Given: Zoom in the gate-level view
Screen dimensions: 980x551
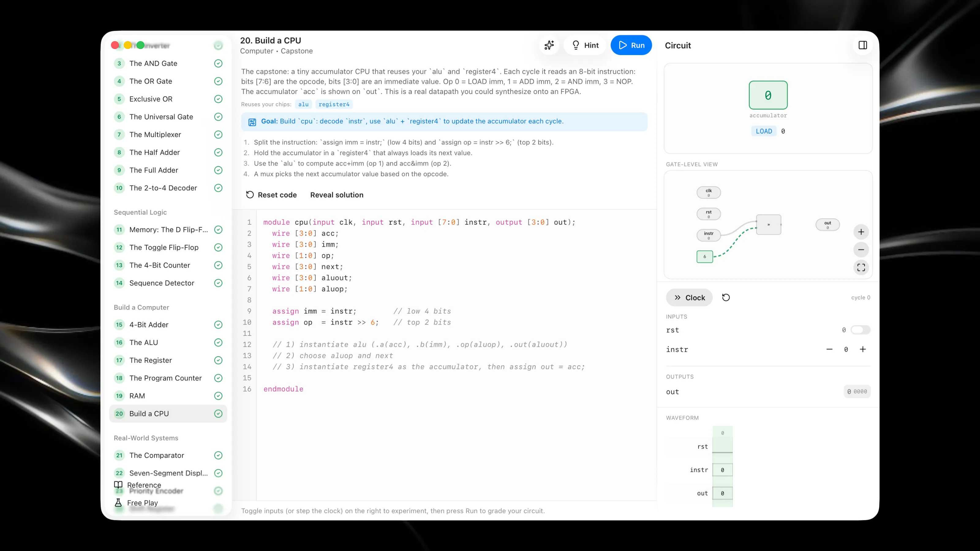Looking at the screenshot, I should pos(861,232).
